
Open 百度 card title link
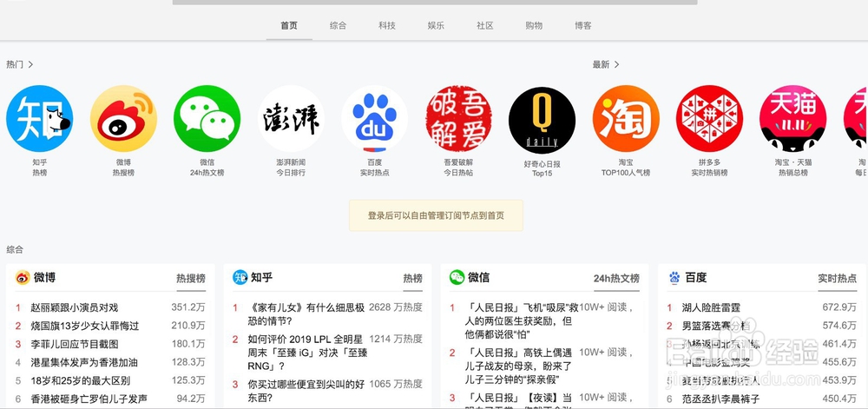pyautogui.click(x=696, y=277)
